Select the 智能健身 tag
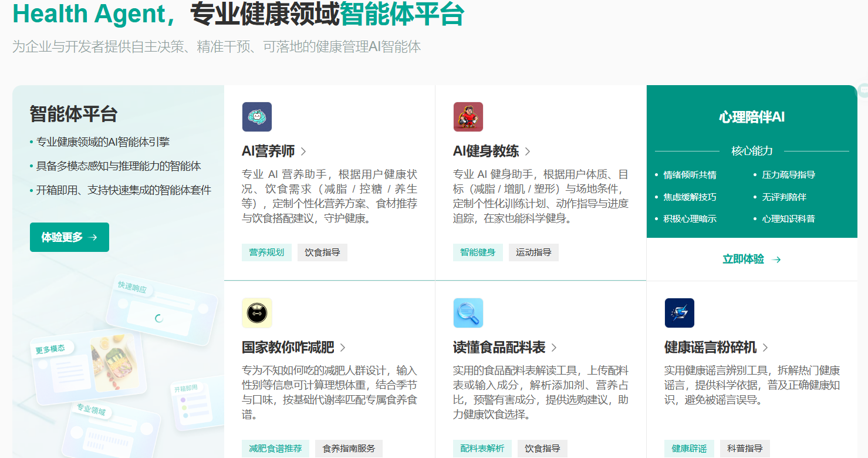 point(478,252)
